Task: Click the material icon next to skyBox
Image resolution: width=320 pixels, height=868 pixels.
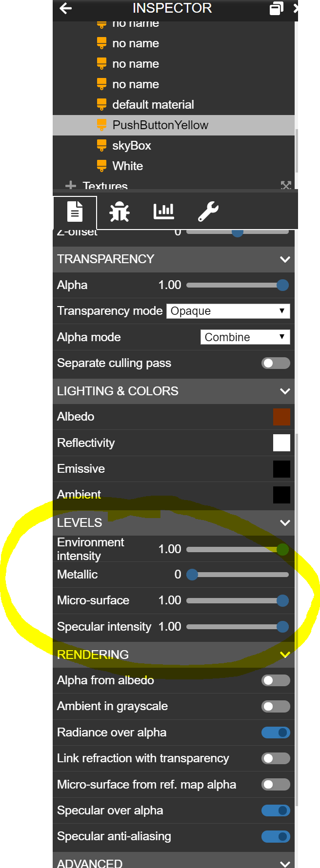Action: coord(101,145)
